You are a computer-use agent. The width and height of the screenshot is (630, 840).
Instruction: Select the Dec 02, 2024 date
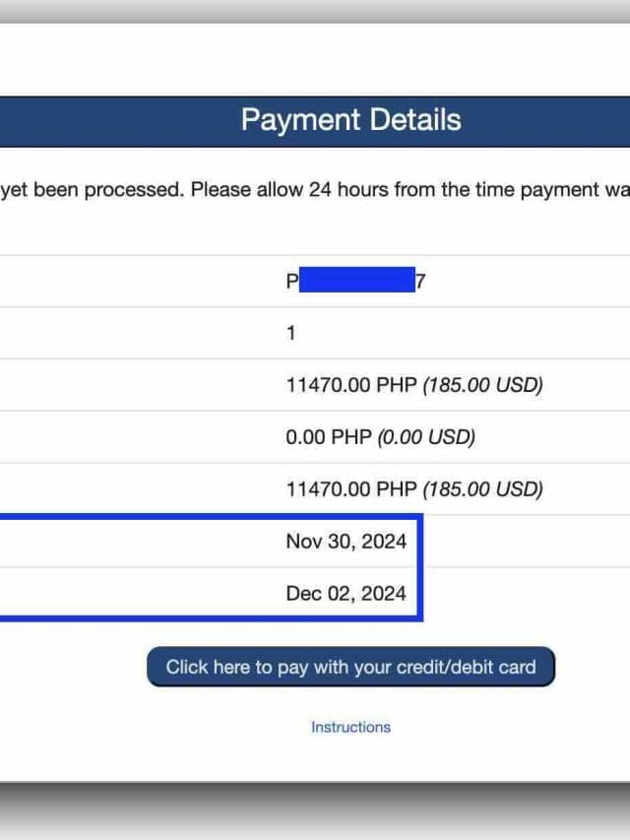[x=346, y=593]
